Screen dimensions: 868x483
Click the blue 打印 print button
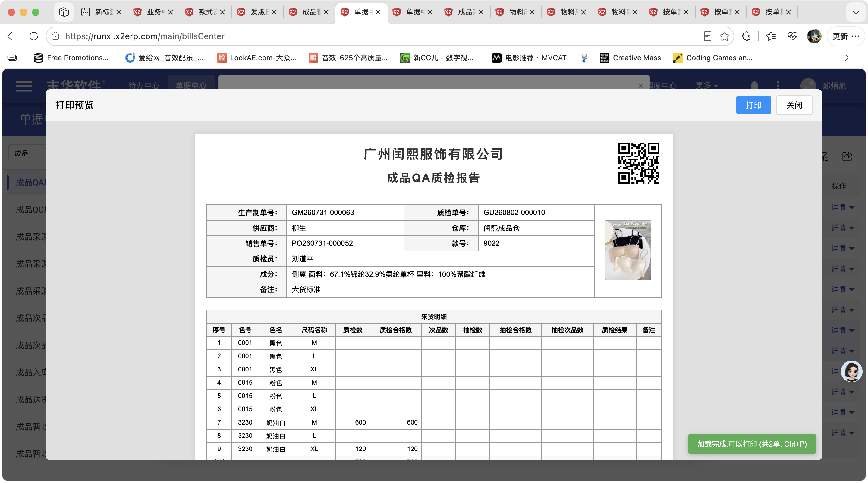[x=753, y=105]
